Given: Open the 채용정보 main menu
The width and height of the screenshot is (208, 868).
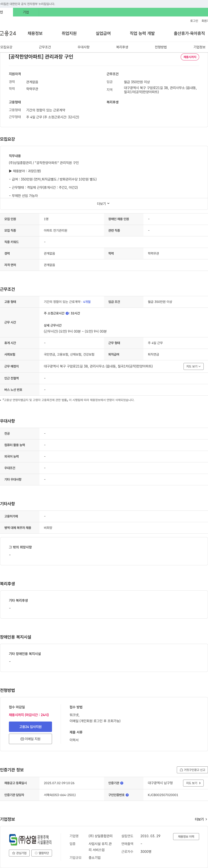Looking at the screenshot, I should [35, 33].
